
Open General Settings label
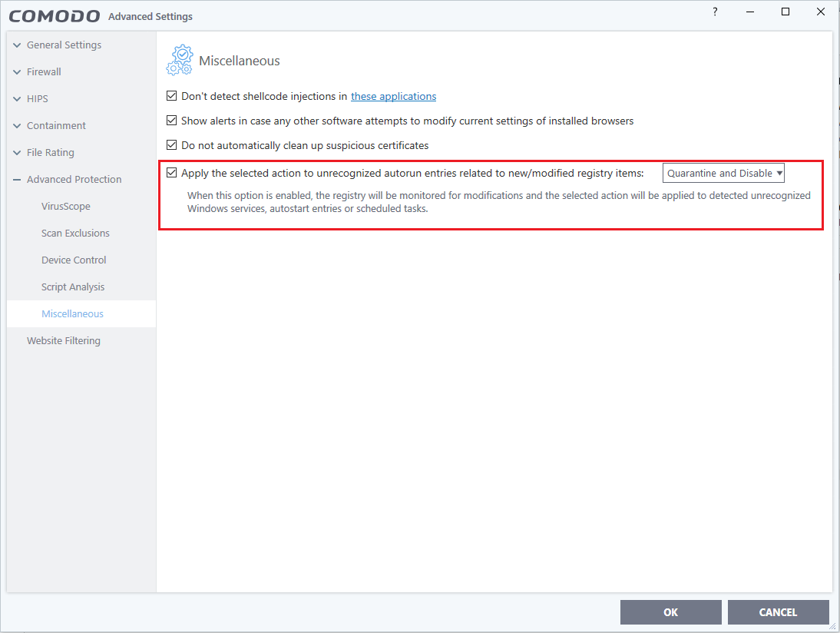coord(64,45)
